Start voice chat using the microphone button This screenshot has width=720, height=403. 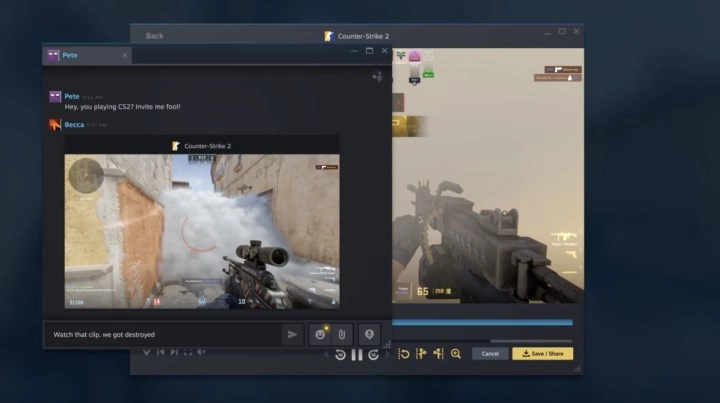point(369,334)
